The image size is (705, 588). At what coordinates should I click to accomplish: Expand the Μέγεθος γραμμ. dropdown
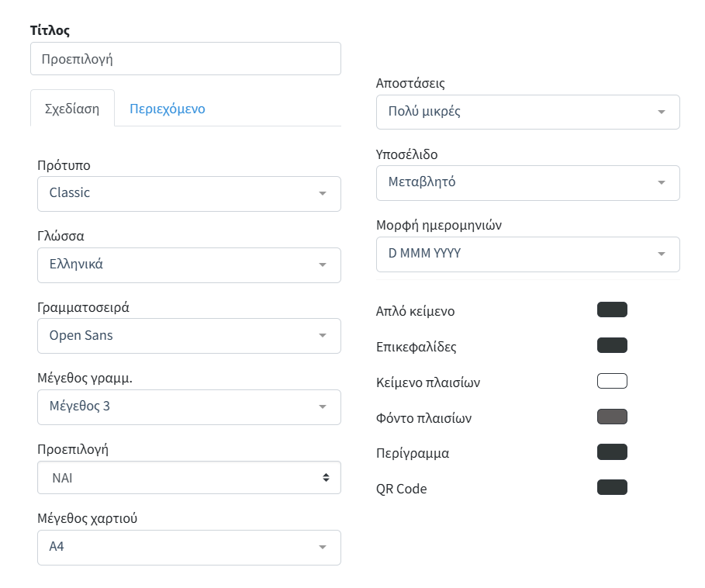coord(188,406)
